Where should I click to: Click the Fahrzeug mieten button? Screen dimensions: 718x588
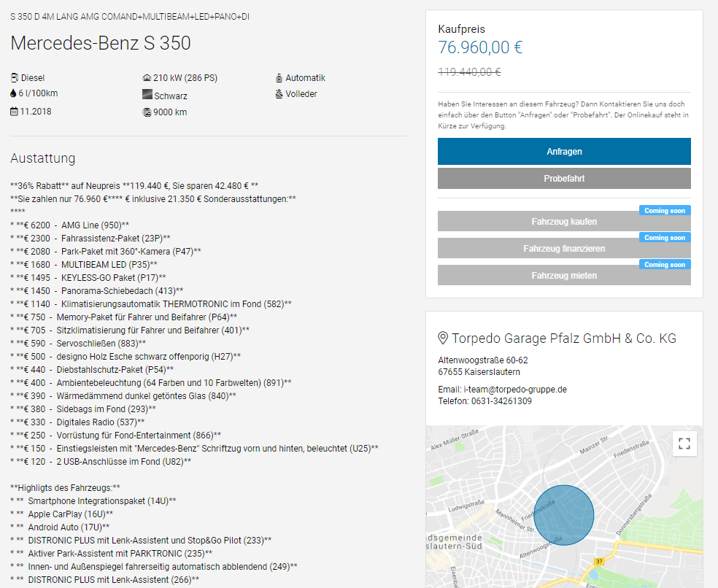(x=564, y=276)
